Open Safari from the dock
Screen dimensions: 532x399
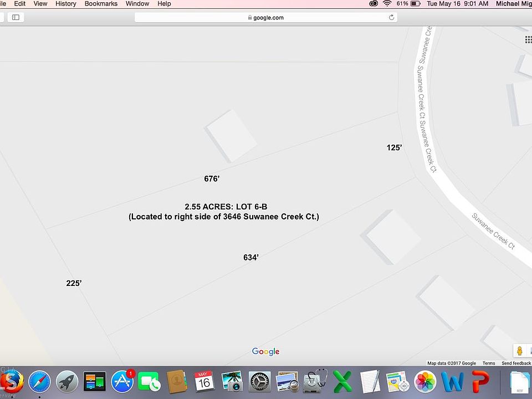tap(39, 382)
